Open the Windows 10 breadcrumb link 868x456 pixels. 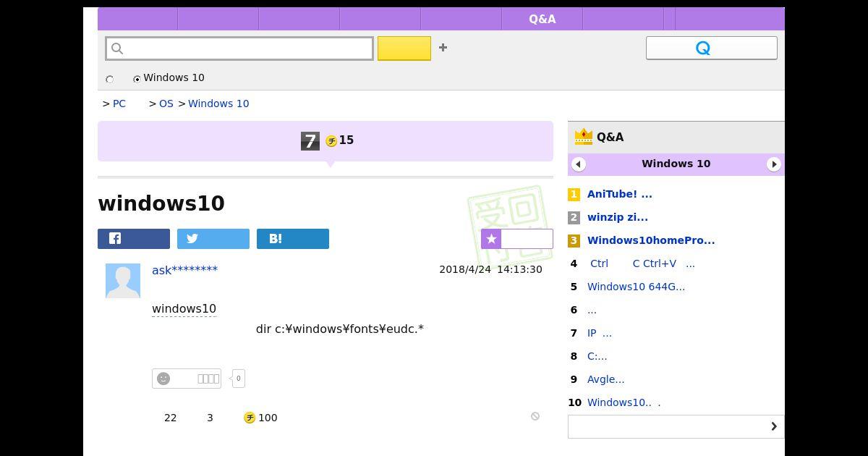(218, 104)
